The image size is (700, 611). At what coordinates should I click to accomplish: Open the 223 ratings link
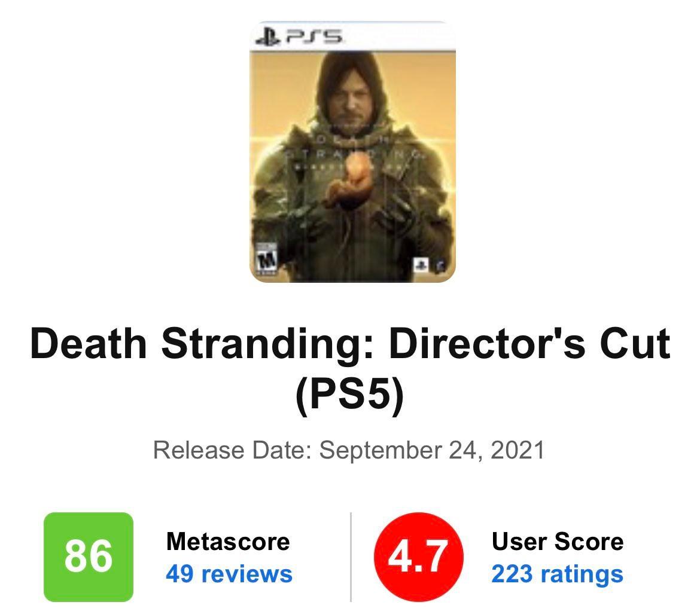point(557,574)
